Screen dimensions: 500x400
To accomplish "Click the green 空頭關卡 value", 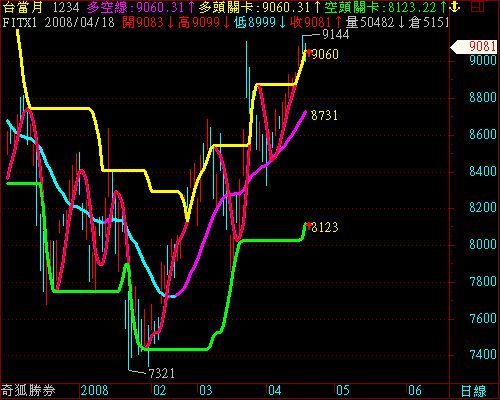I will 385,7.
